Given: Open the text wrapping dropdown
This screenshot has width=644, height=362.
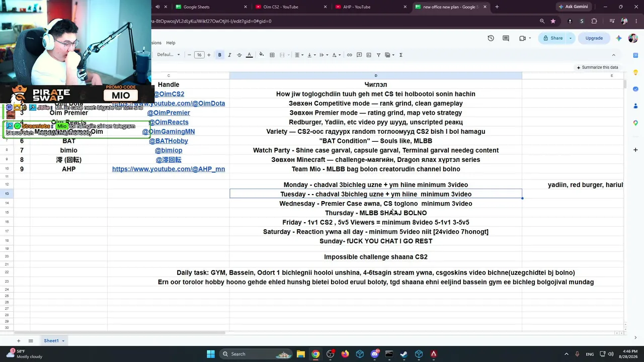Looking at the screenshot, I should point(323,55).
